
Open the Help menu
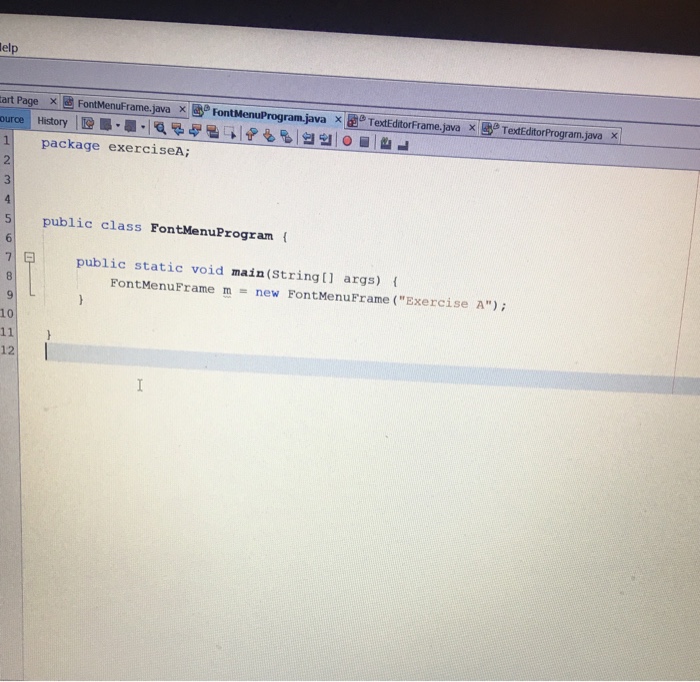pos(9,48)
